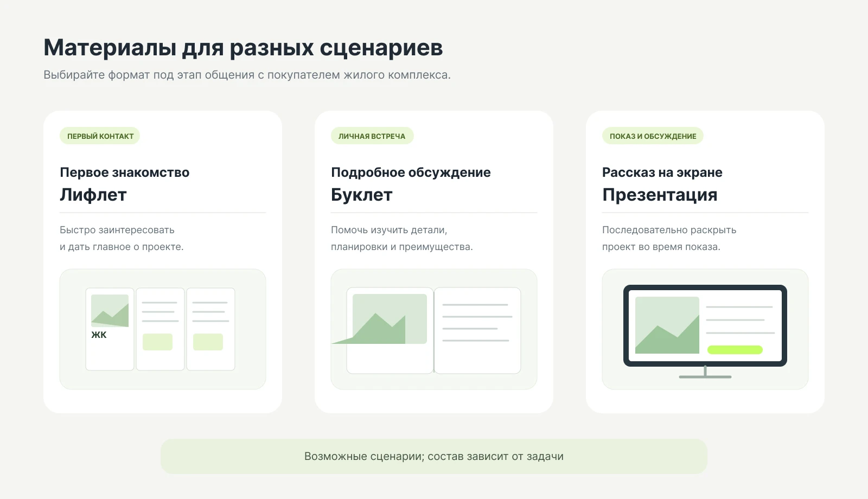Click the leaflet tri-fold illustration
Screen dimensions: 868x499
pyautogui.click(x=160, y=329)
